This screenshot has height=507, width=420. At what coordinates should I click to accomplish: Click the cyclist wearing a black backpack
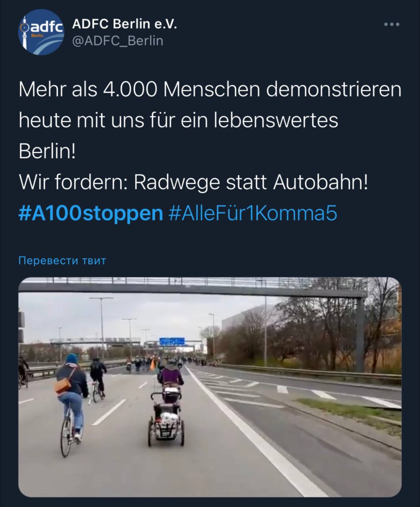coord(97,378)
